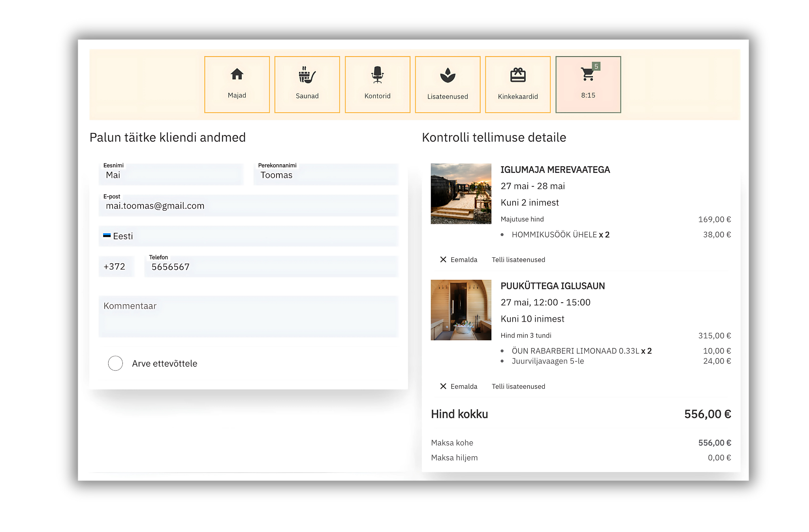This screenshot has height=532, width=809.
Task: Click the Majad house icon
Action: [237, 75]
